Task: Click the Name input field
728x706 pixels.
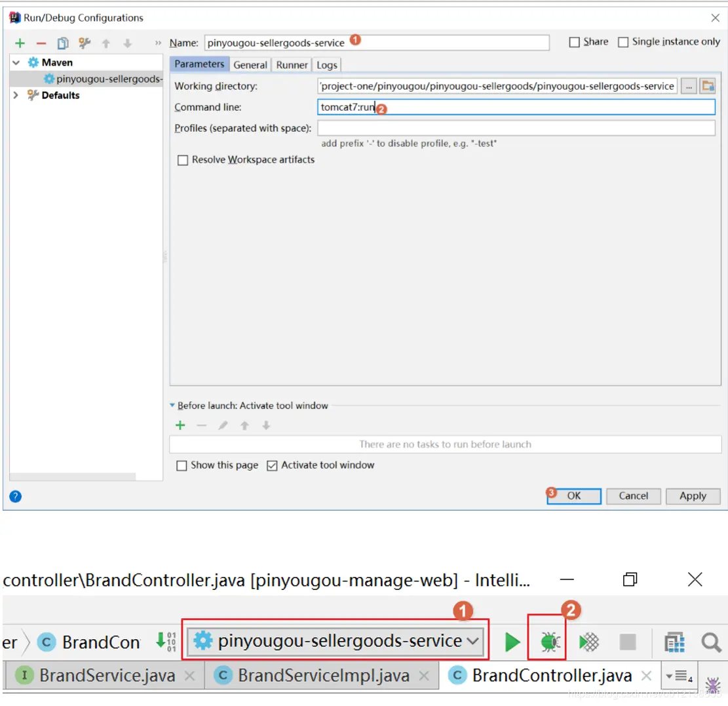Action: pyautogui.click(x=377, y=43)
